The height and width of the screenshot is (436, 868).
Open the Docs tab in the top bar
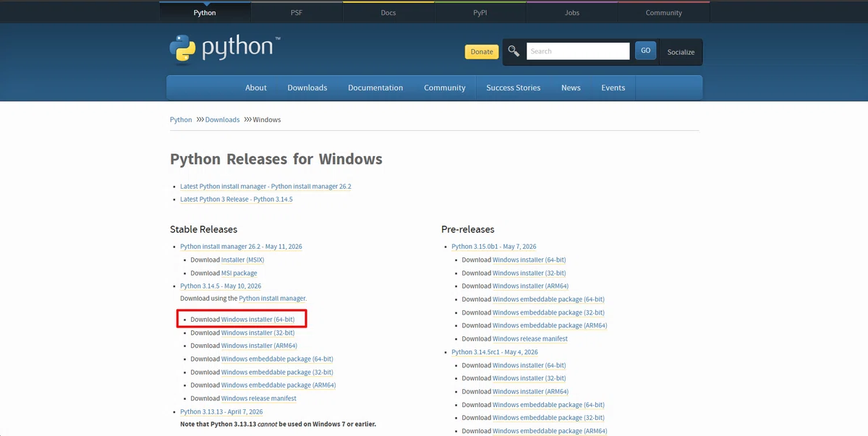(x=388, y=12)
